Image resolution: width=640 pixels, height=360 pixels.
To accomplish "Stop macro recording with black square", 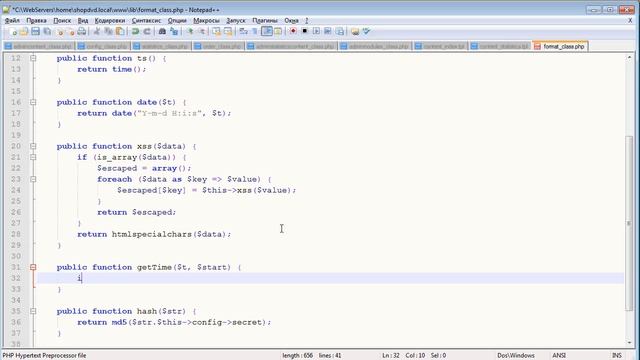I will (304, 31).
